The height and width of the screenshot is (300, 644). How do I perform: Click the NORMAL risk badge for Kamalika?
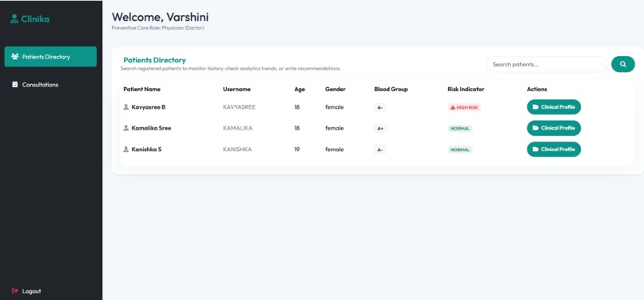(x=460, y=129)
